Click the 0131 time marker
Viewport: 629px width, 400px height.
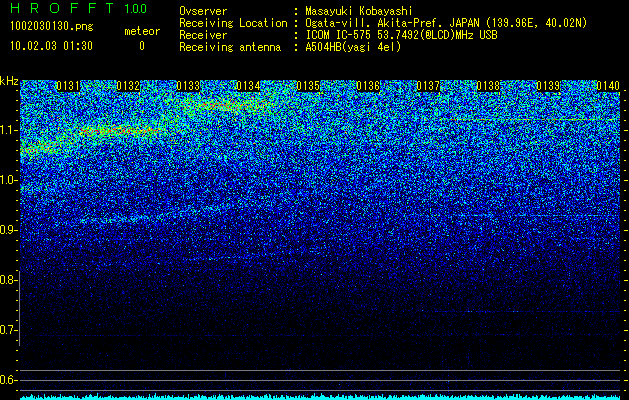[x=68, y=86]
